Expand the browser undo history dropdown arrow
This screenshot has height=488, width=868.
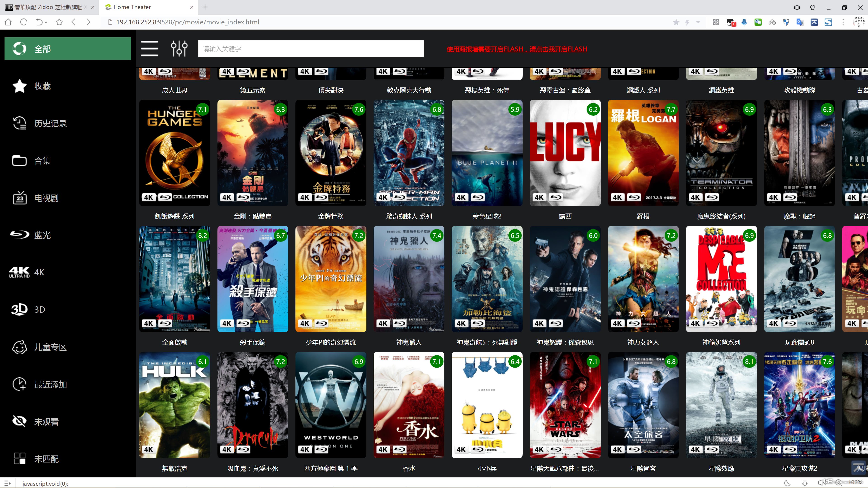tap(46, 22)
